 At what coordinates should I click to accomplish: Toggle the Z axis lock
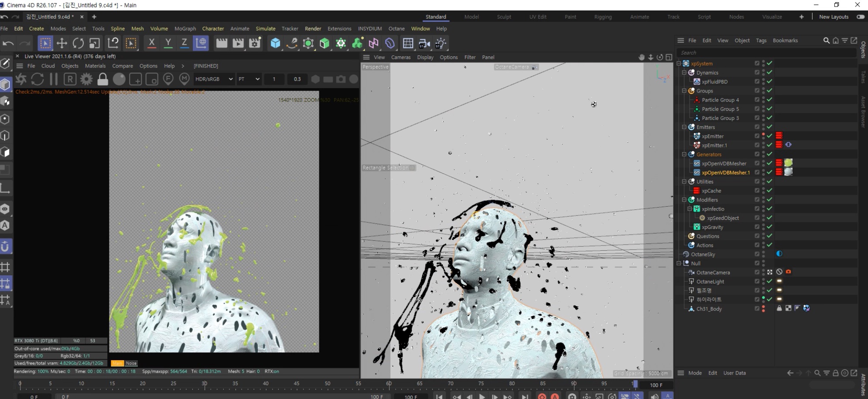[x=184, y=43]
